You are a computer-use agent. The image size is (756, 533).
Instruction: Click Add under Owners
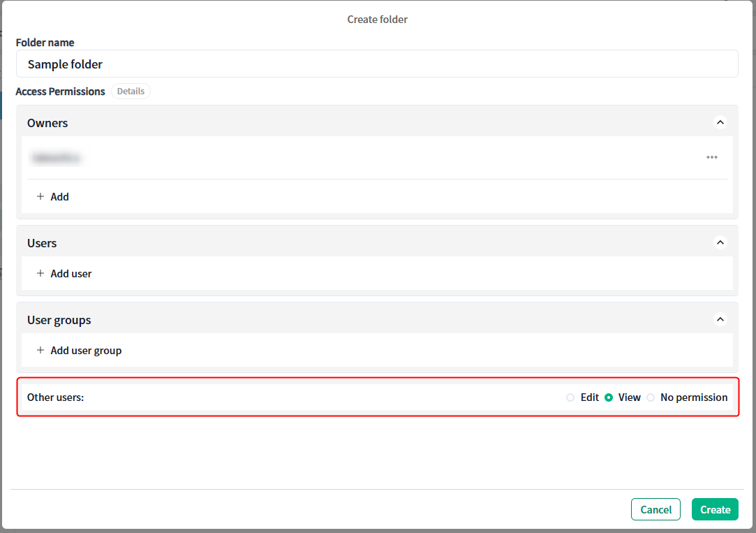pyautogui.click(x=53, y=197)
